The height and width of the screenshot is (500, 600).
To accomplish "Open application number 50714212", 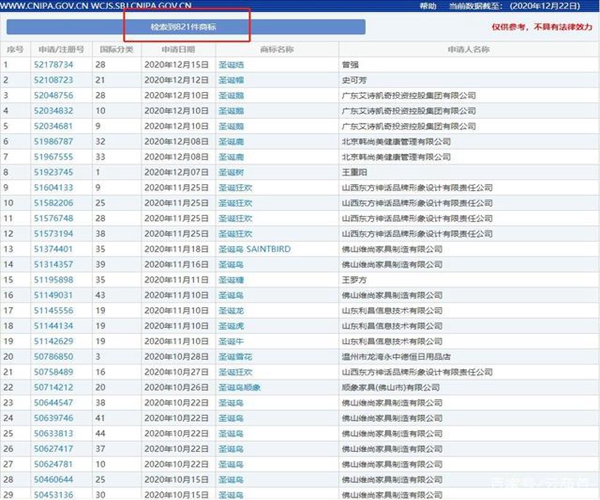I will [x=54, y=387].
